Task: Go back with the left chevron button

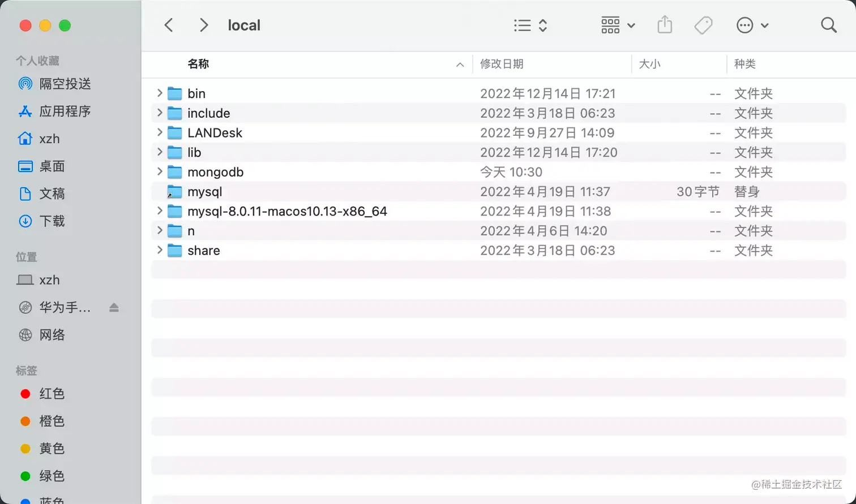Action: (x=169, y=25)
